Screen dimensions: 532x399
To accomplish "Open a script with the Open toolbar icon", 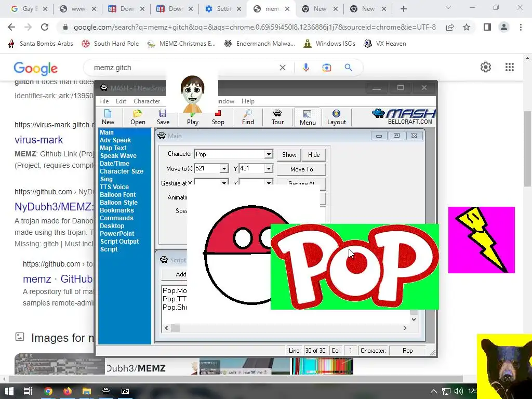I will point(138,117).
